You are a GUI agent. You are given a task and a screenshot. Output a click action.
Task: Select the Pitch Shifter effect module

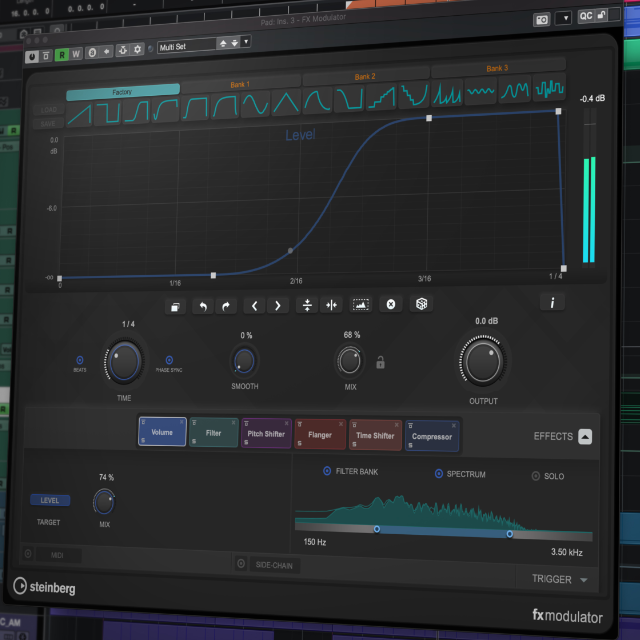click(266, 434)
